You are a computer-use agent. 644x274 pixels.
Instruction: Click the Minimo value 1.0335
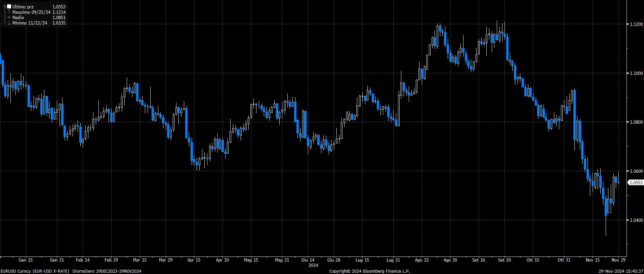click(59, 23)
